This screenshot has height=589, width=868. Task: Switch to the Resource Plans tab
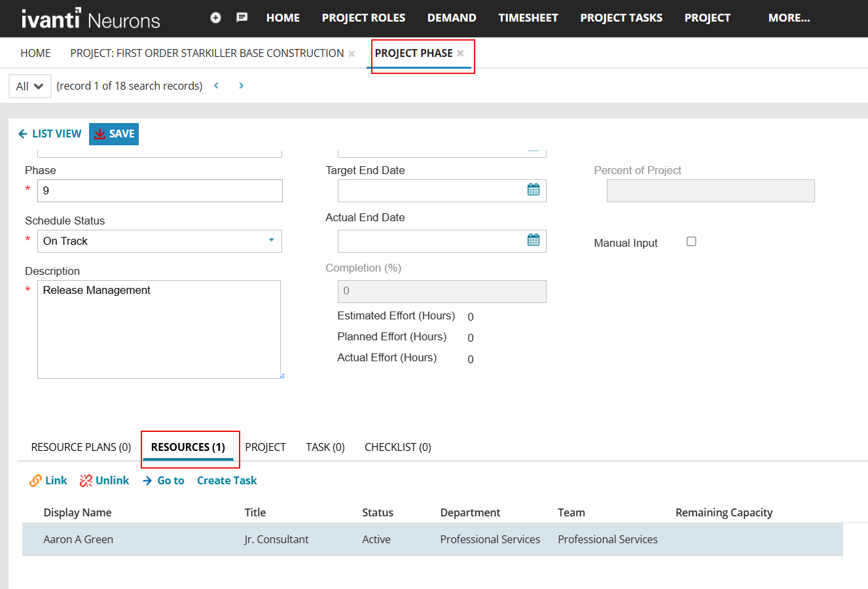pos(81,447)
